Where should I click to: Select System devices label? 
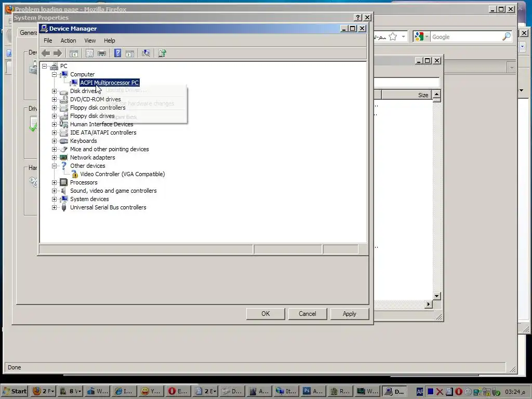[89, 199]
